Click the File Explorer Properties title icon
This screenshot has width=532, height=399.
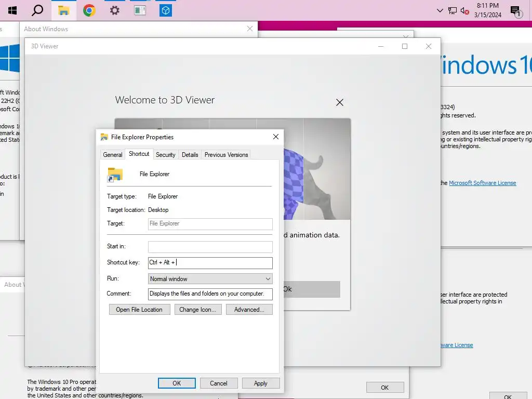[104, 137]
